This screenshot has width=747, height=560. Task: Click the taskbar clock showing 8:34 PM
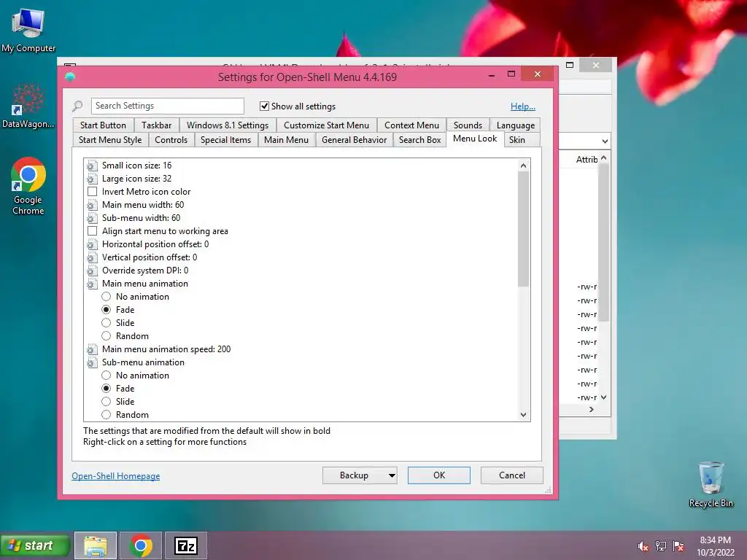point(716,546)
